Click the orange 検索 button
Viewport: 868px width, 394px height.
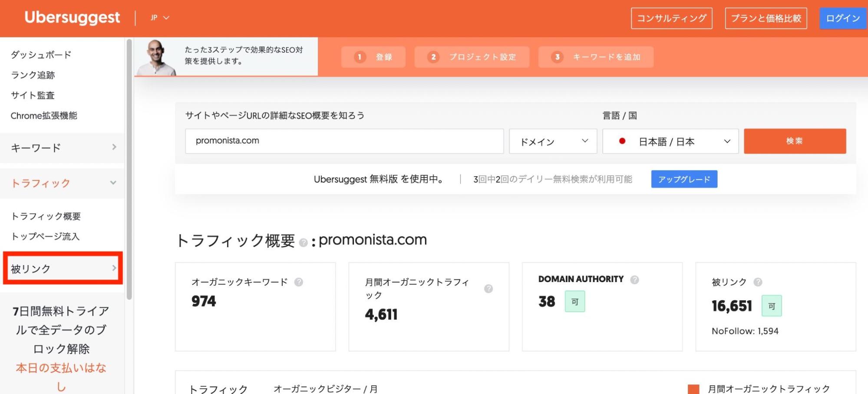point(795,141)
